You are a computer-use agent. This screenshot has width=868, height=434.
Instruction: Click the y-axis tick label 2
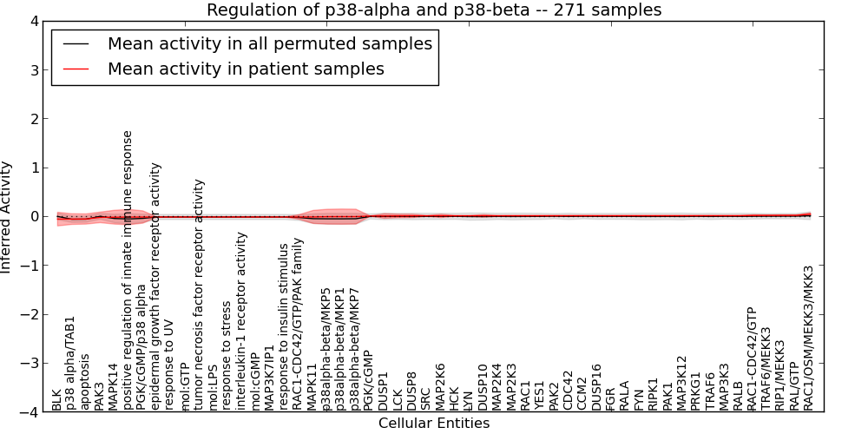click(35, 119)
